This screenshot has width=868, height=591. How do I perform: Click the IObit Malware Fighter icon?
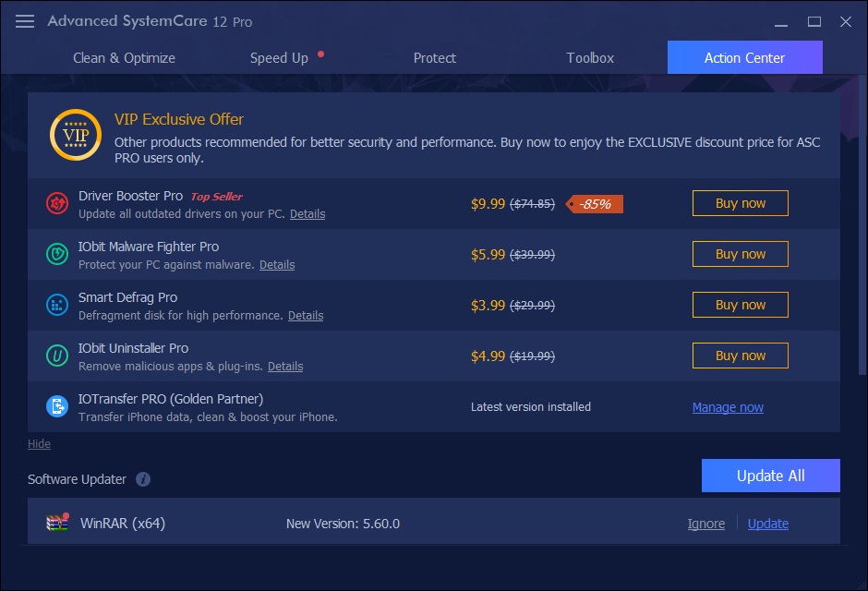[x=57, y=255]
